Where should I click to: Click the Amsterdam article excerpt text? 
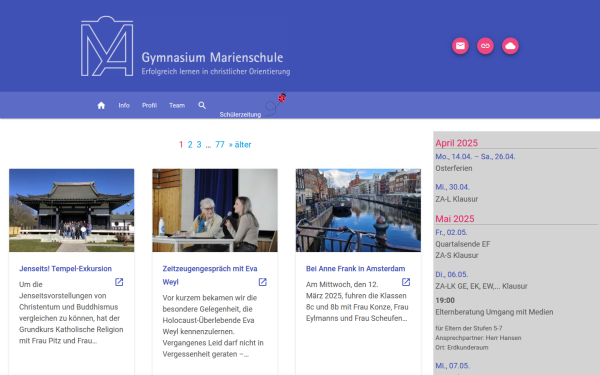point(357,301)
